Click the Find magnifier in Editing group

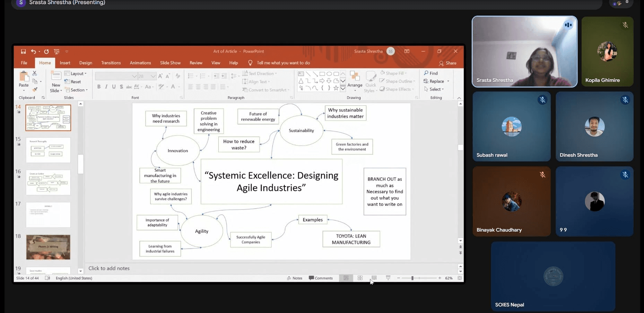(x=431, y=73)
